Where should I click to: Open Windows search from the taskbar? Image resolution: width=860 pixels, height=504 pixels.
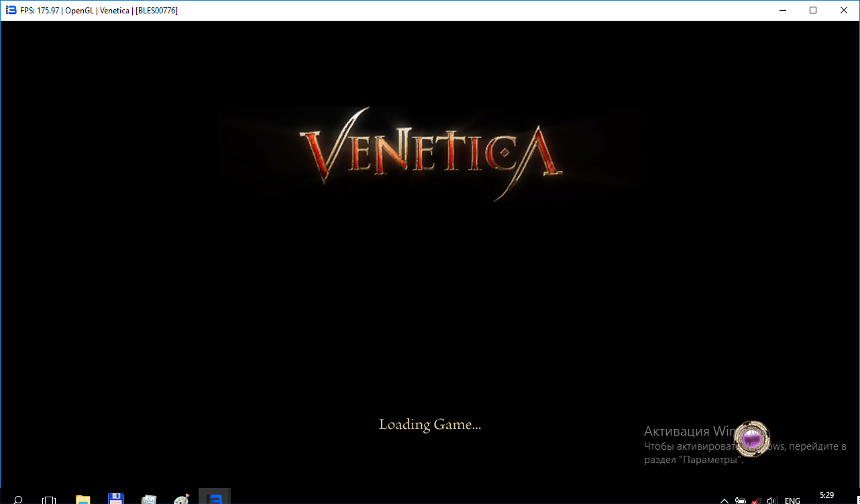pos(18,499)
